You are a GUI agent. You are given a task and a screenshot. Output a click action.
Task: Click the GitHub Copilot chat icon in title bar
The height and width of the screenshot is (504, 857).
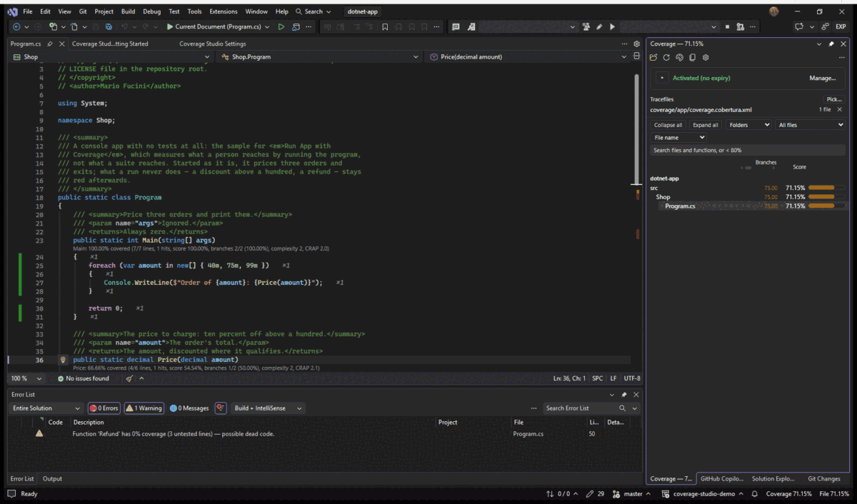(799, 26)
